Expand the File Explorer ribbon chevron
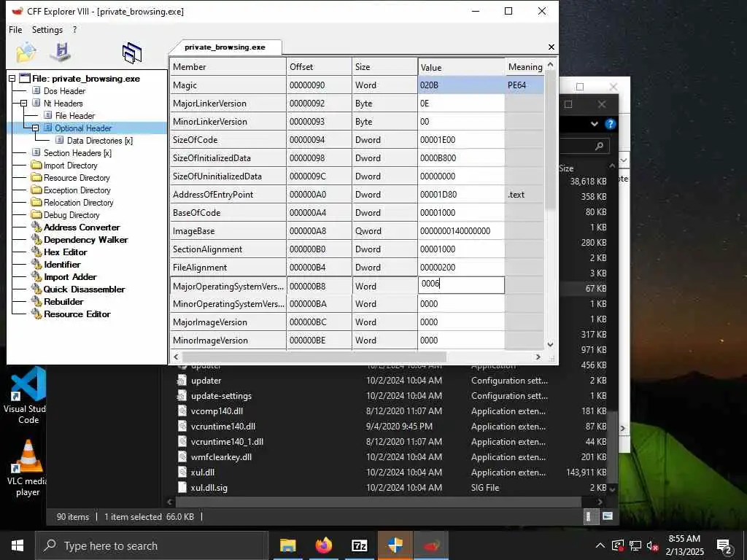The width and height of the screenshot is (747, 560). point(594,124)
